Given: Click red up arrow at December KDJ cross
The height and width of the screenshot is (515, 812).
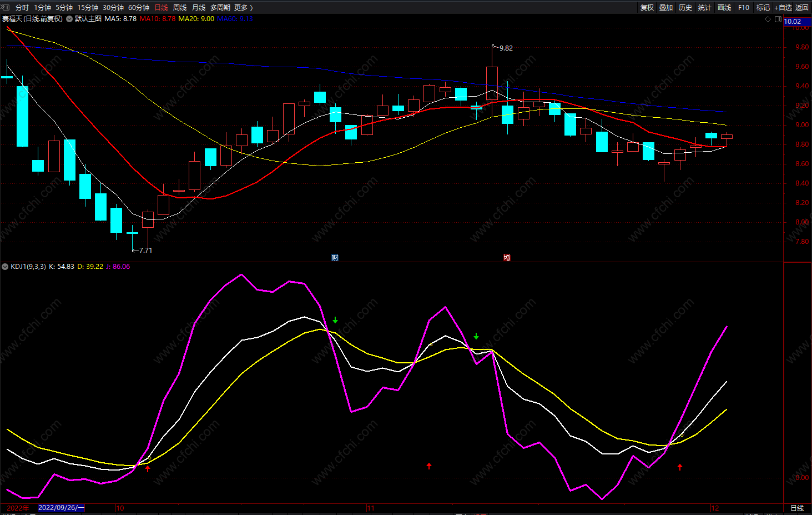Looking at the screenshot, I should click(680, 467).
